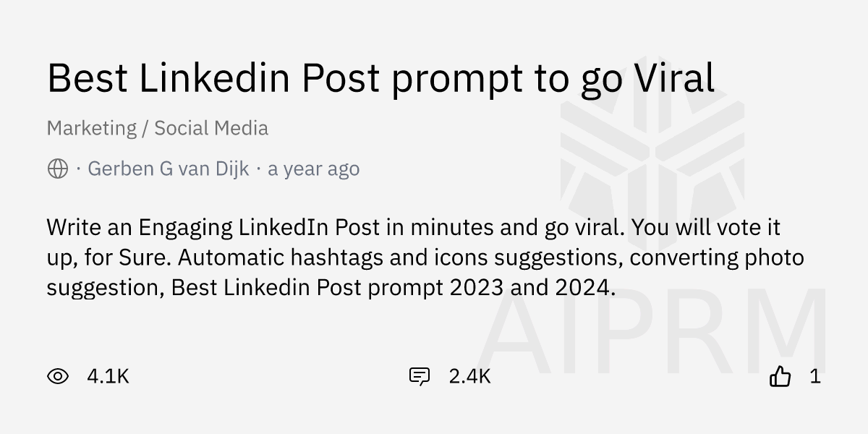Viewport: 868px width, 434px height.
Task: Click the like count number 1
Action: click(x=815, y=376)
